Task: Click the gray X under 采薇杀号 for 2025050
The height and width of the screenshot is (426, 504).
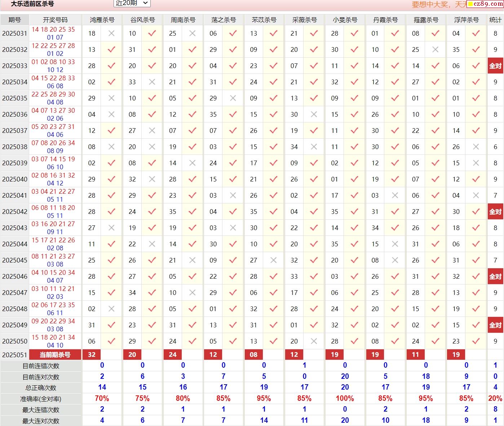Action: coord(314,341)
